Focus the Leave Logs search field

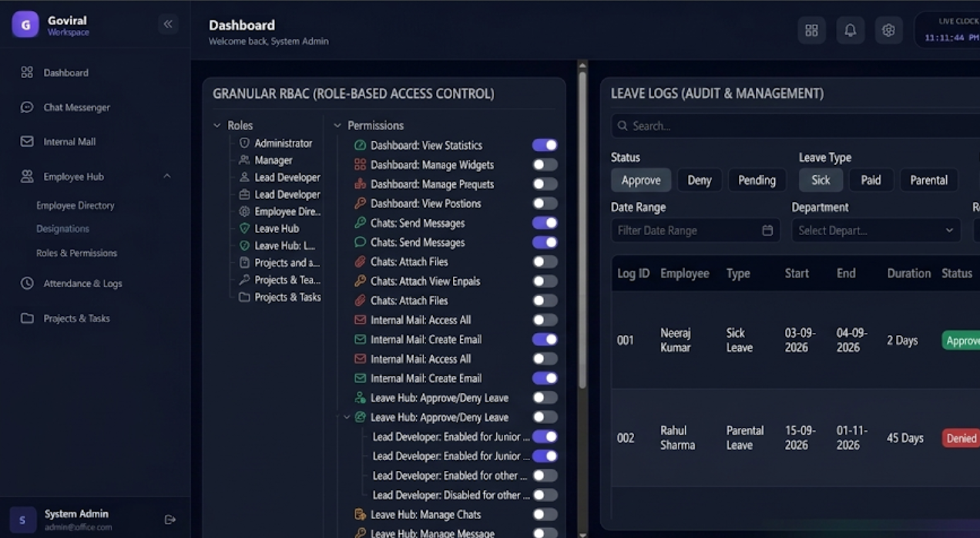pyautogui.click(x=796, y=126)
